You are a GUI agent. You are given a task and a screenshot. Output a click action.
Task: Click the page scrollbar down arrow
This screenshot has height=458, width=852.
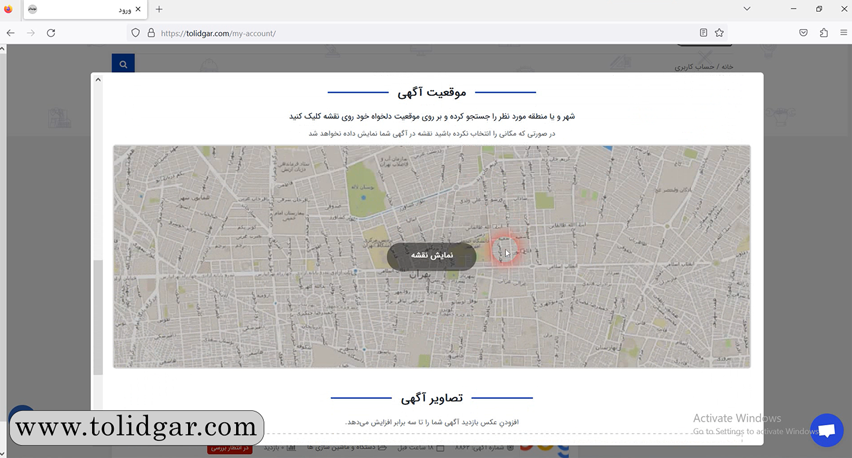(x=3, y=454)
